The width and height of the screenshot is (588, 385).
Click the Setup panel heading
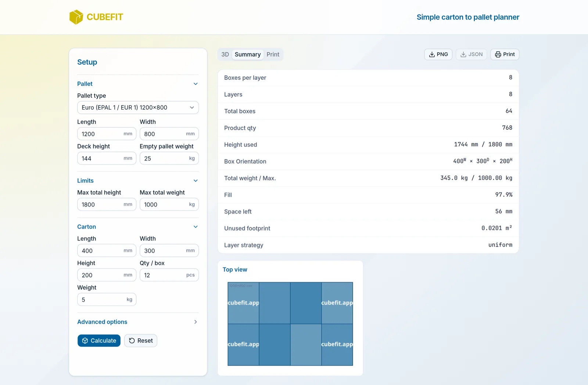click(x=87, y=62)
